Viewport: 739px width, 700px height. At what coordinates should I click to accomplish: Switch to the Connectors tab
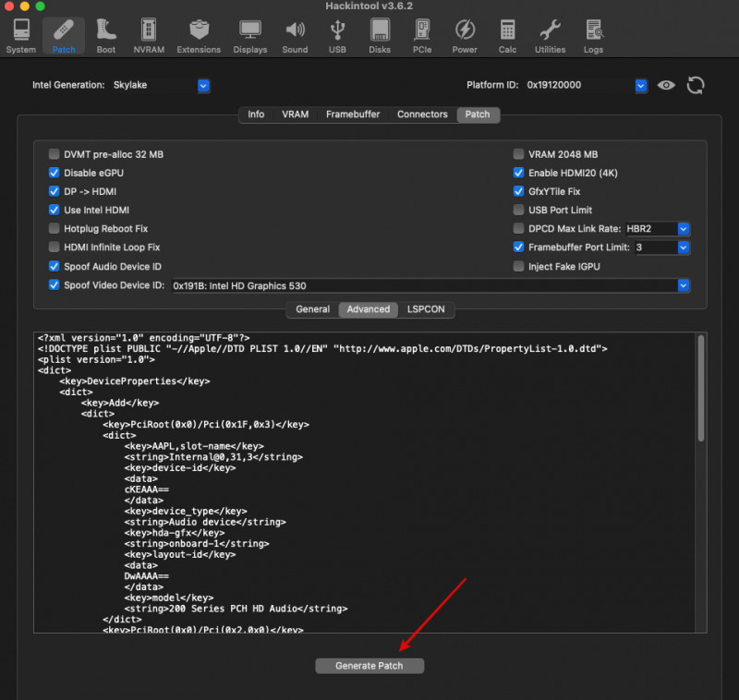pos(422,115)
